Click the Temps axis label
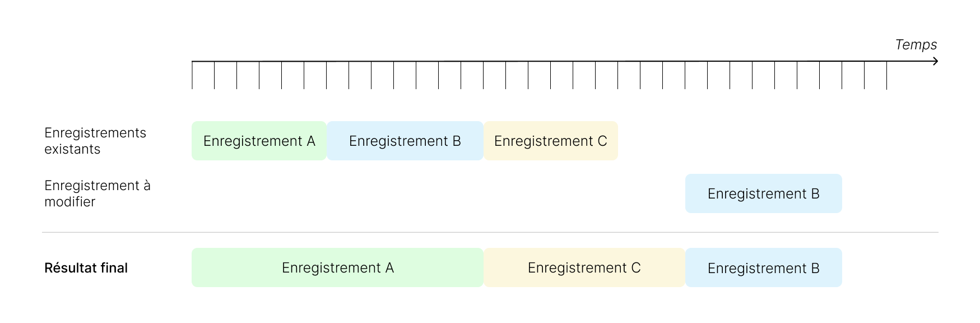Screen dimensions: 980x323 point(916,45)
